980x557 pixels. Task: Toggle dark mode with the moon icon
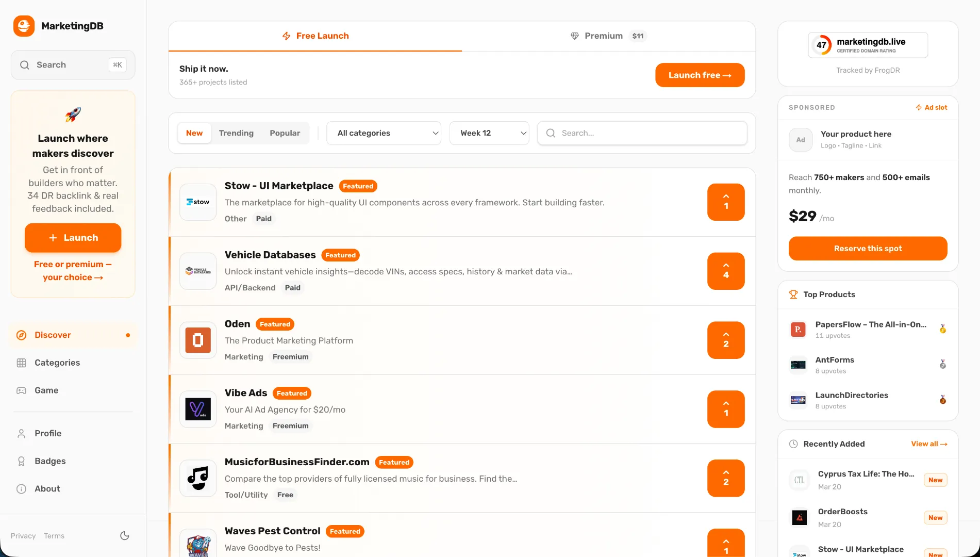pyautogui.click(x=124, y=535)
